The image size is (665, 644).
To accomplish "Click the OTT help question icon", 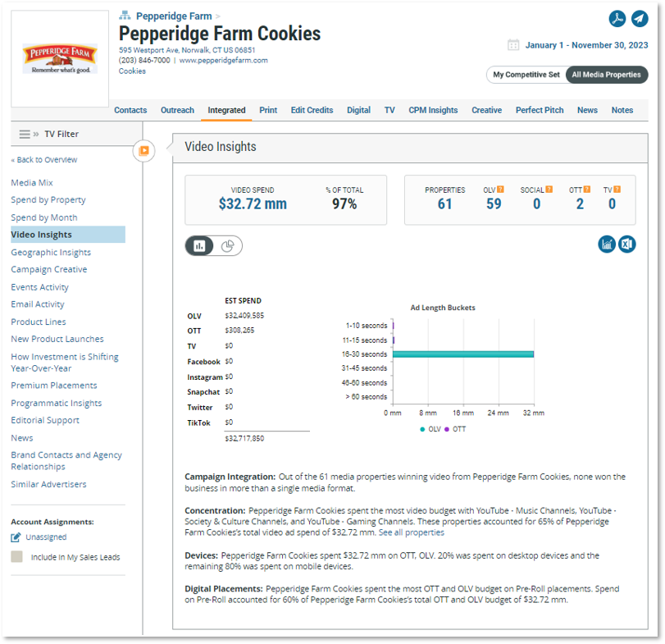I will 587,190.
